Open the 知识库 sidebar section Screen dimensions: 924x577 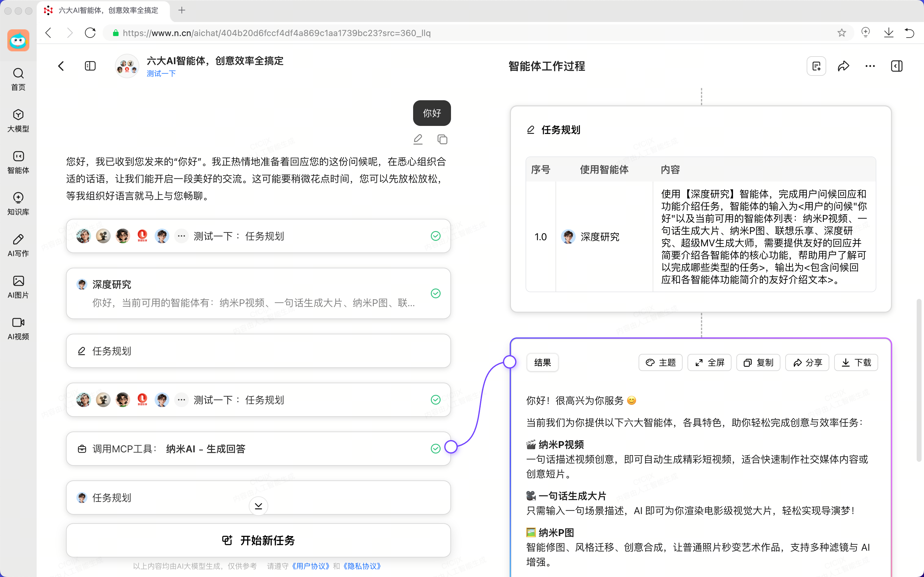18,204
